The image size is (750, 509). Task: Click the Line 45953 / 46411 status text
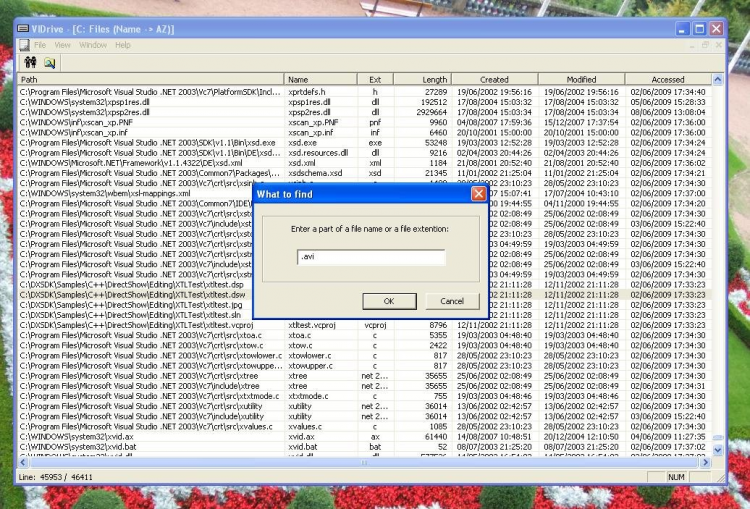(x=55, y=477)
